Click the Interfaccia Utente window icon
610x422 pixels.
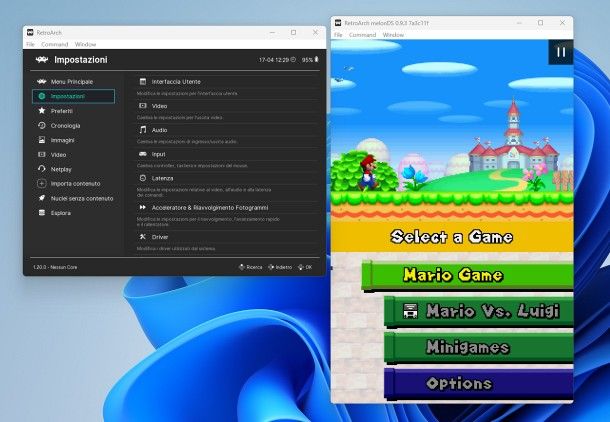[x=143, y=81]
